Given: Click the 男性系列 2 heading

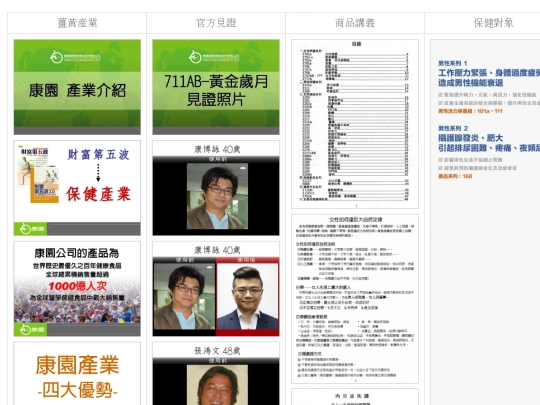Looking at the screenshot, I should pos(453,128).
